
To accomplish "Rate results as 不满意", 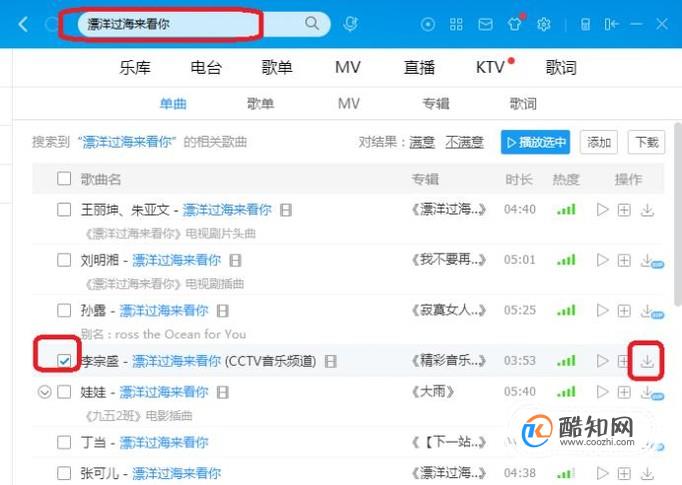I will tap(464, 142).
